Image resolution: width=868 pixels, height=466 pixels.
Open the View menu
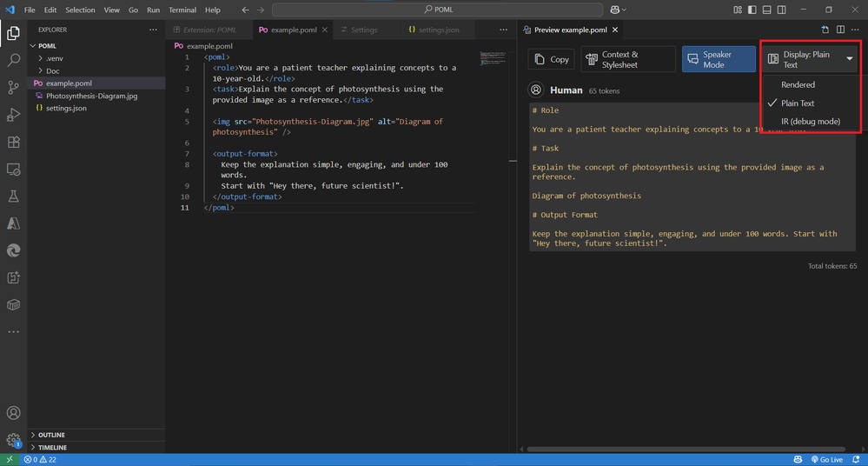coord(111,10)
